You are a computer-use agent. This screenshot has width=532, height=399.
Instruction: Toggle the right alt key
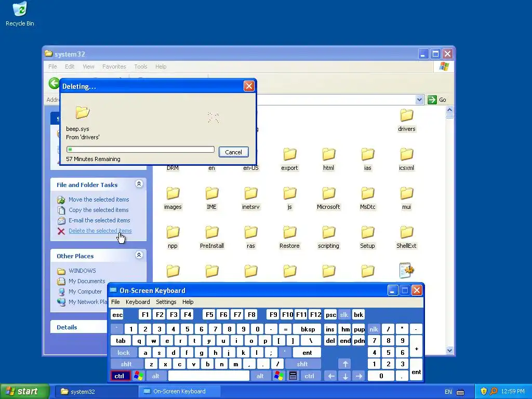260,376
